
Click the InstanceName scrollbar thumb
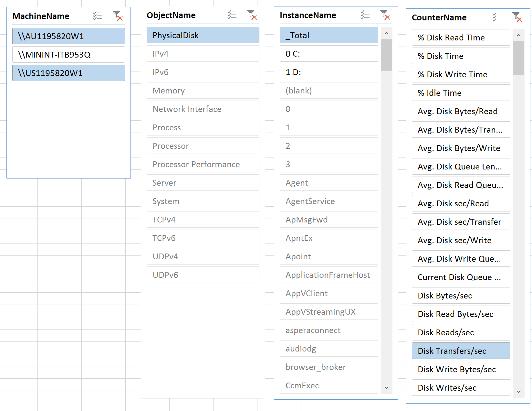click(386, 55)
